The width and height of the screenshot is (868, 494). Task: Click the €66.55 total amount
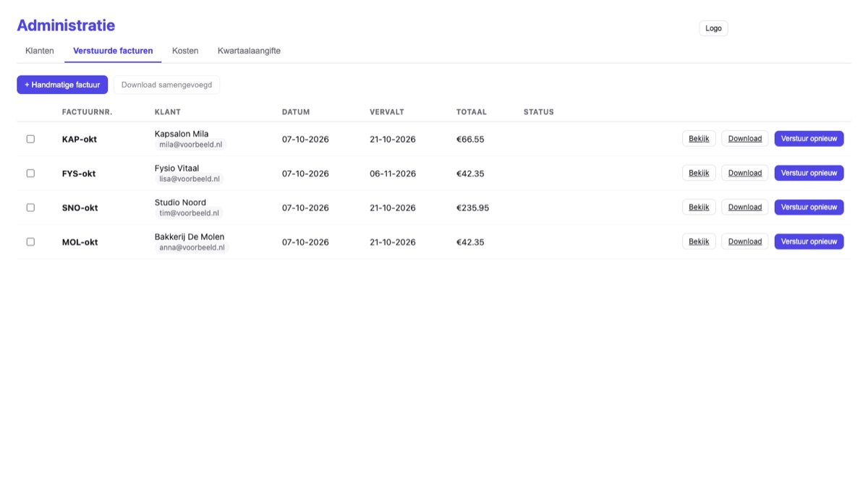tap(470, 140)
